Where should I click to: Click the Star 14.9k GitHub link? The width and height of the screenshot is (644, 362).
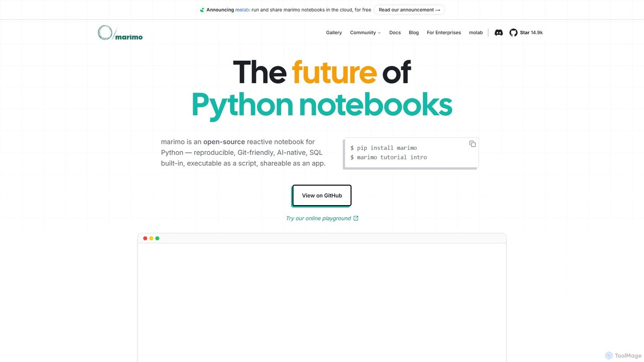point(526,33)
